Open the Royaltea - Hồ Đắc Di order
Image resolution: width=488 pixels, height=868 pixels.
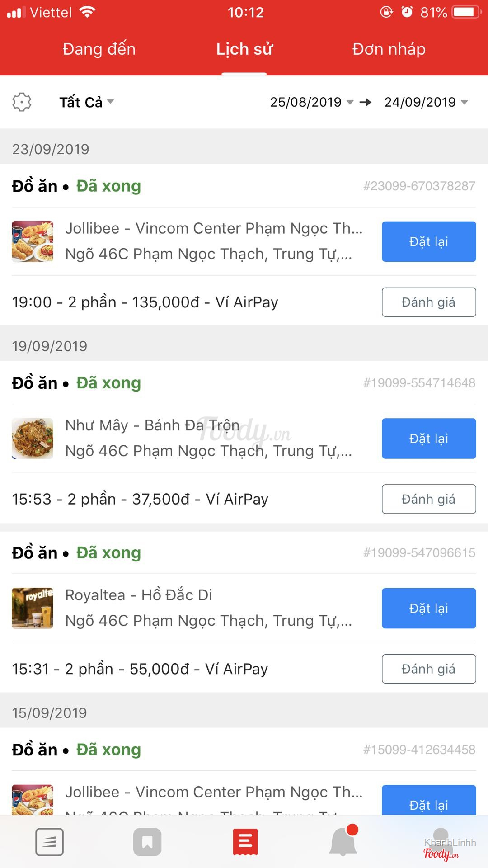pos(208,608)
